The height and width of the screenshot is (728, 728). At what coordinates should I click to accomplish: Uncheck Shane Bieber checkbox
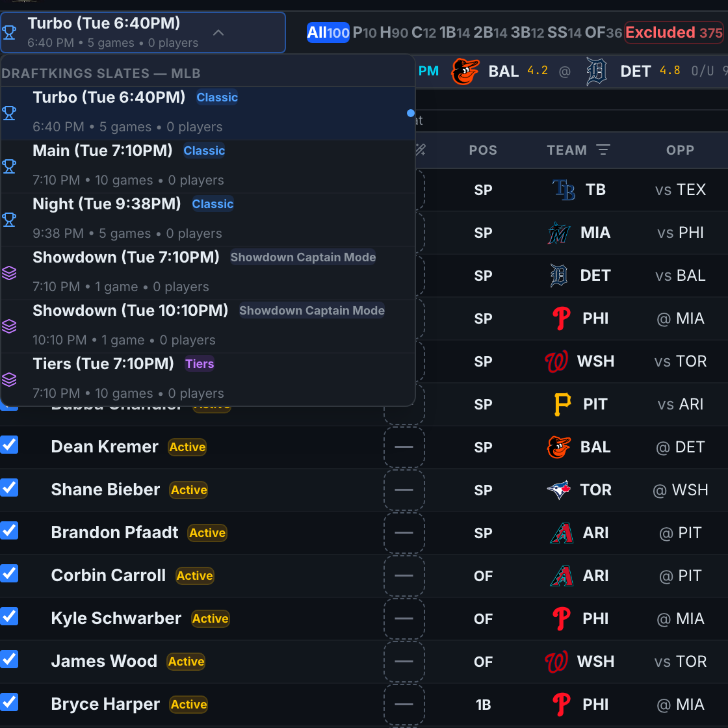click(9, 487)
